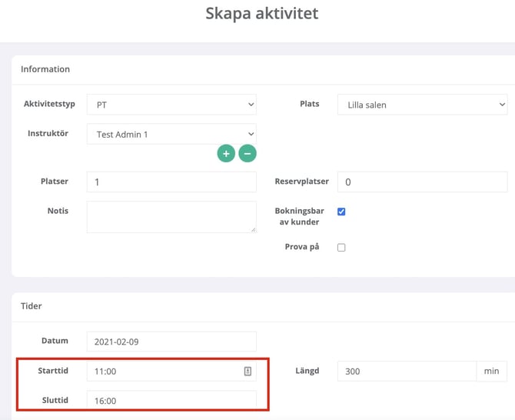
Task: Toggle the Bokningsbar av kunder checkbox
Action: coord(341,212)
